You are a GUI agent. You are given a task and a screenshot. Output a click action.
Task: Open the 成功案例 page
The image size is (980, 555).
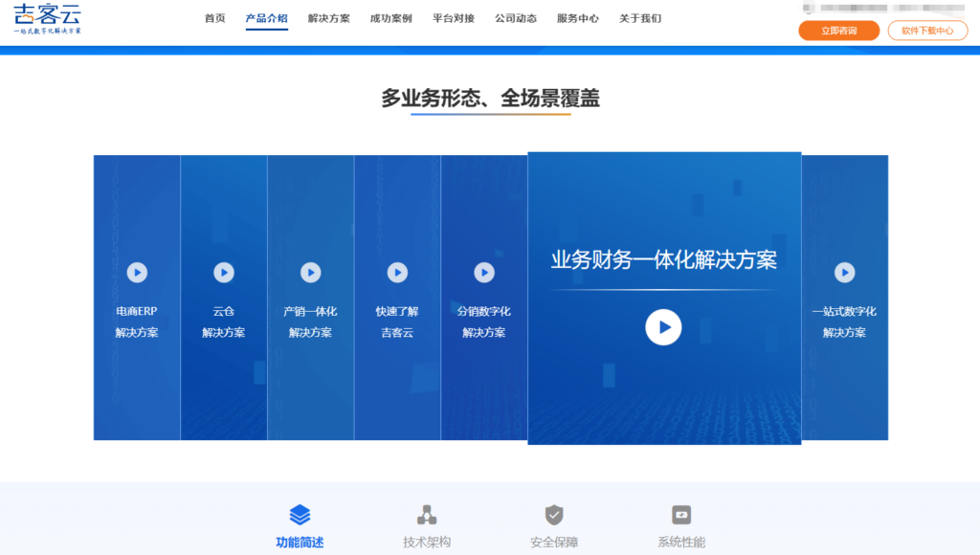click(x=391, y=19)
